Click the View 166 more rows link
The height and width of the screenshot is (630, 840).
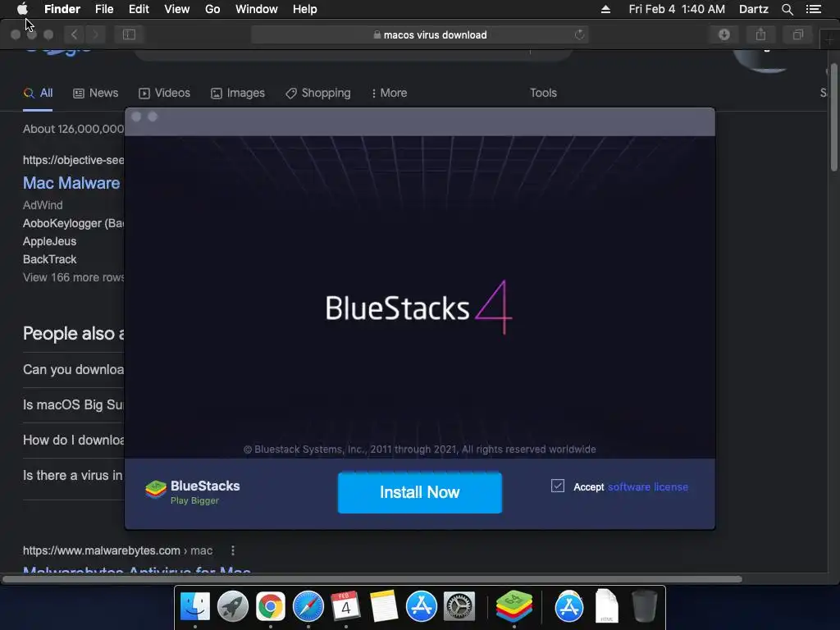(73, 277)
